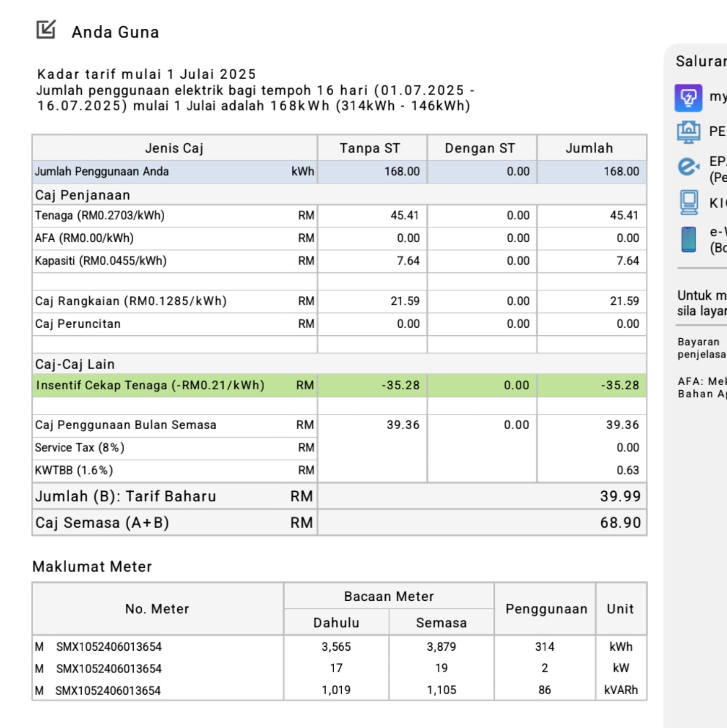Click the Jumlah column header
The image size is (727, 728).
click(589, 148)
